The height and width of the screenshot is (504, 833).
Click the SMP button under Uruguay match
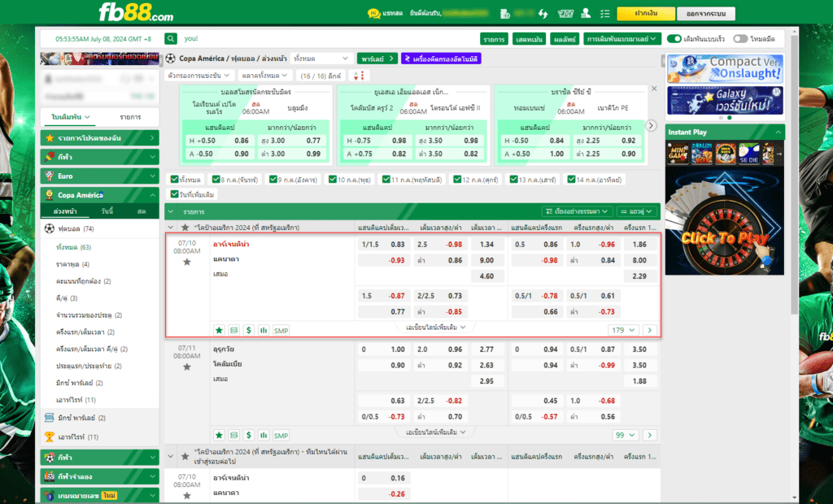(281, 436)
